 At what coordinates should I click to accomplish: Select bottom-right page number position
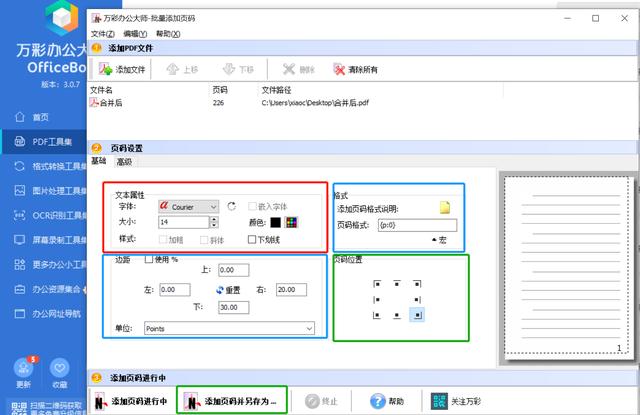pos(417,315)
